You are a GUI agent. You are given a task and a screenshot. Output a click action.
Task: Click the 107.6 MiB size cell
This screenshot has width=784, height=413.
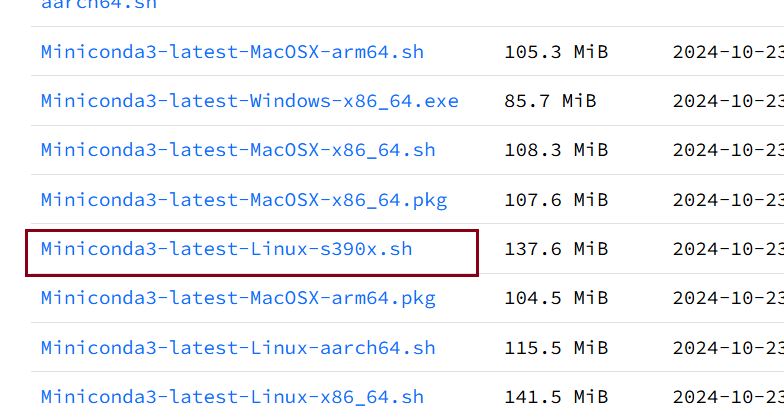click(x=555, y=200)
